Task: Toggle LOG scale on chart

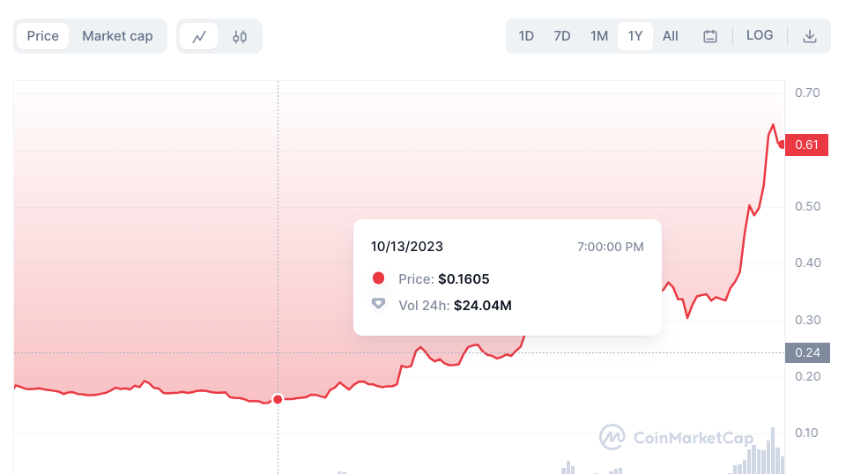Action: [x=759, y=35]
